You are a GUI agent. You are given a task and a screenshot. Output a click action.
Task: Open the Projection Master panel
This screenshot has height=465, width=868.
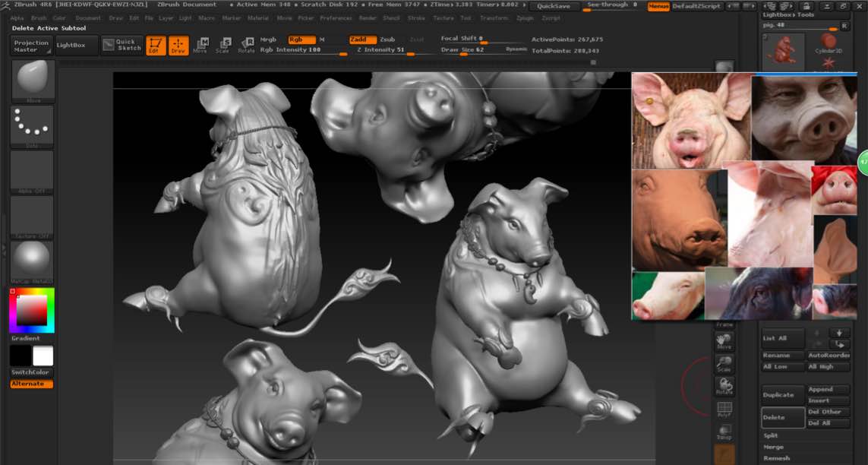coord(32,46)
